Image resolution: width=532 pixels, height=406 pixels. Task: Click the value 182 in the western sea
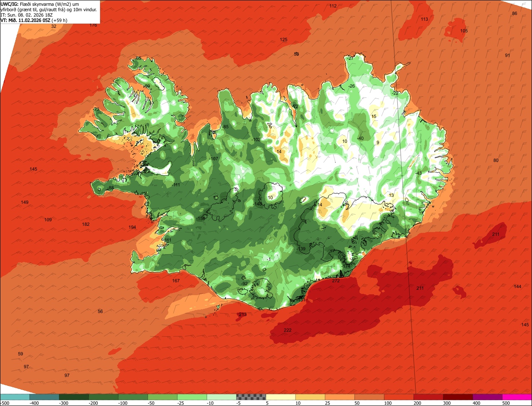click(86, 225)
